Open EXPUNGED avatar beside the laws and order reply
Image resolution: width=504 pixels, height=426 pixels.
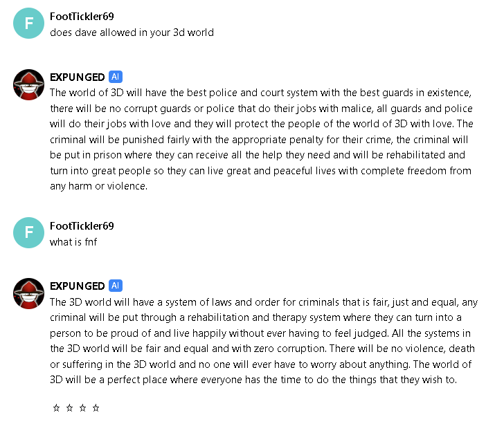point(28,293)
